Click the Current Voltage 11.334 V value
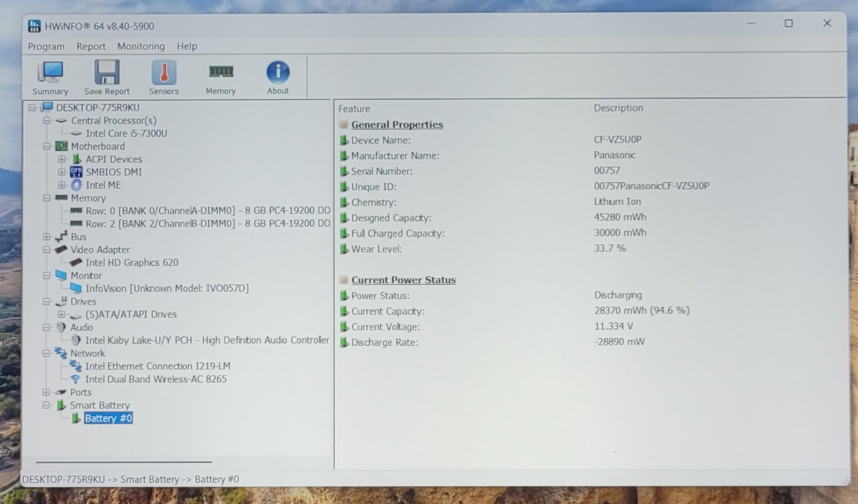Image resolution: width=858 pixels, height=504 pixels. point(613,326)
